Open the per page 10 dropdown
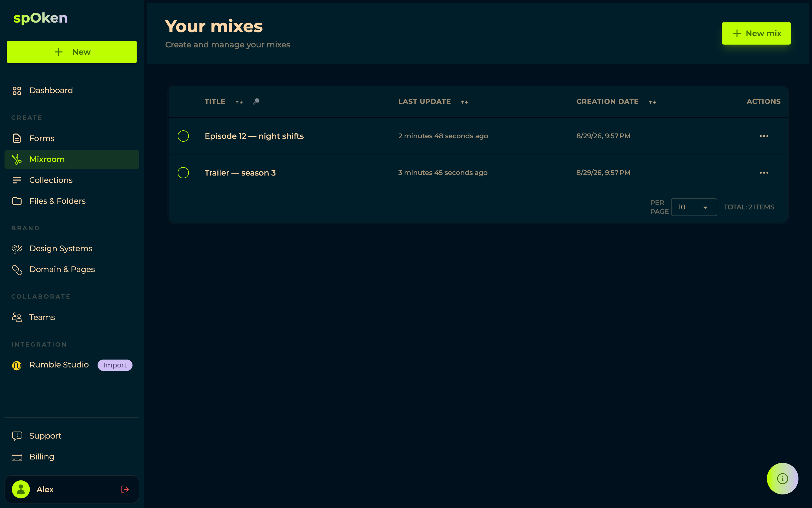Image resolution: width=812 pixels, height=508 pixels. 694,207
